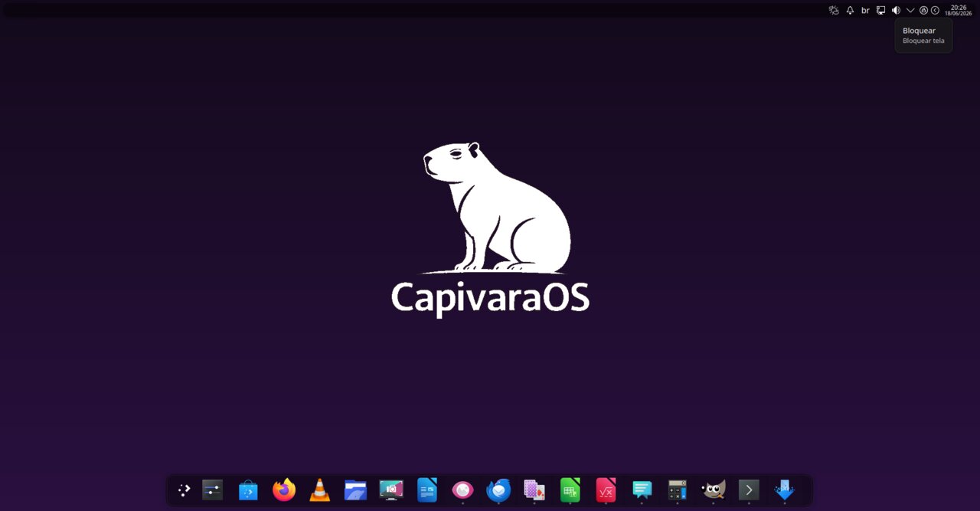Image resolution: width=980 pixels, height=511 pixels.
Task: Switch keyboard layout indicator br
Action: [x=865, y=10]
